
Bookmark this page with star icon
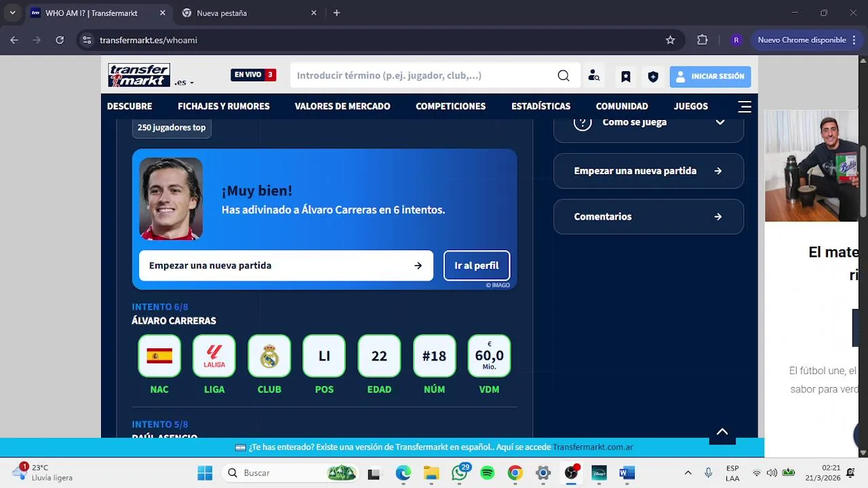tap(671, 40)
